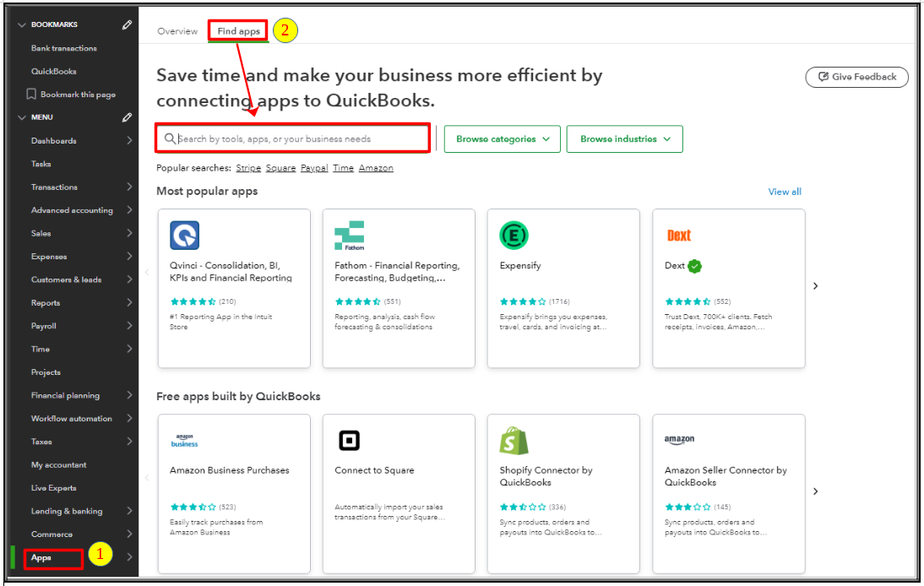Screen dimensions: 924x586
Task: Click the app search input field
Action: pyautogui.click(x=293, y=139)
